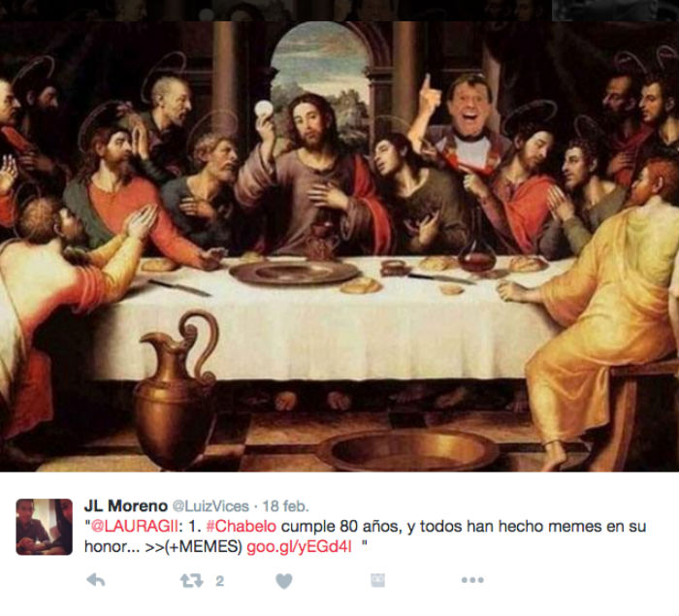The height and width of the screenshot is (616, 679).
Task: Click the tweet text about 80 años
Action: [366, 536]
